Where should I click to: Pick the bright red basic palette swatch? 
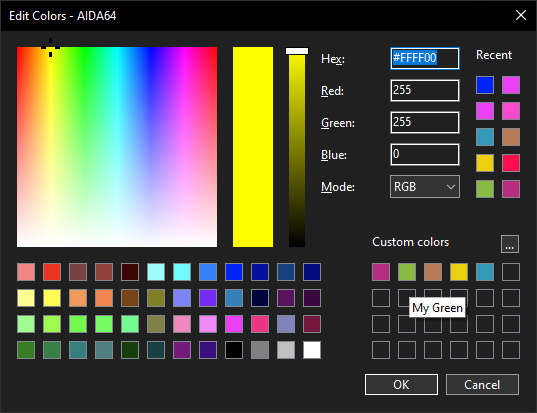tap(52, 272)
